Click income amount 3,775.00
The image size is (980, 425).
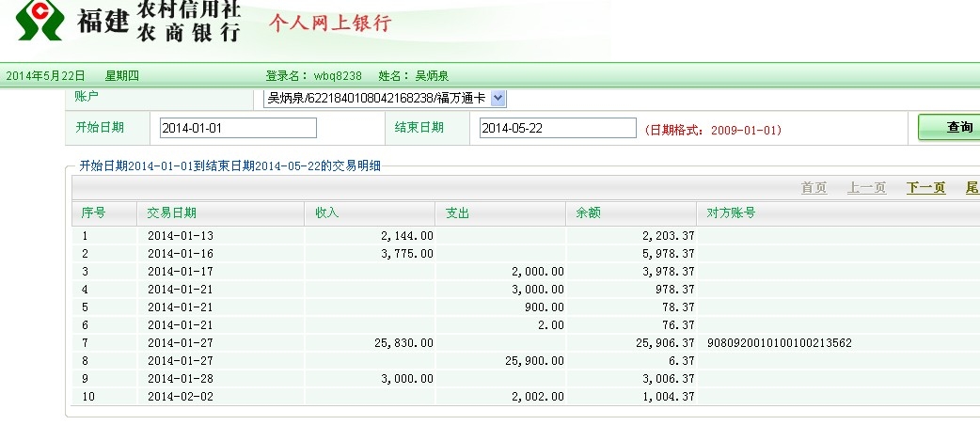[x=407, y=254]
